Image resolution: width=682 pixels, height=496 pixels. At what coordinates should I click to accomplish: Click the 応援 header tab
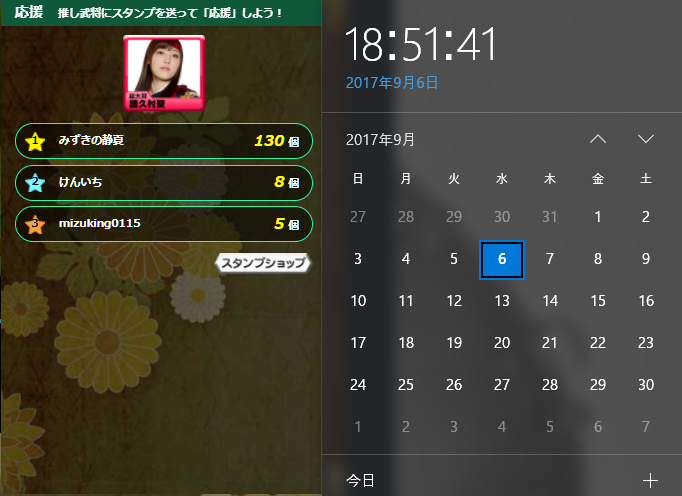28,12
